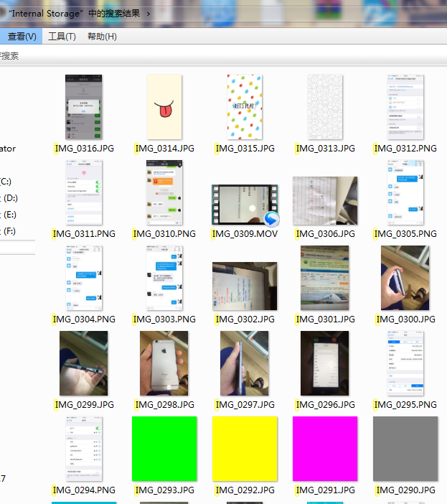Click the file name IMG_0292.JPG
The width and height of the screenshot is (447, 504).
pos(245,490)
